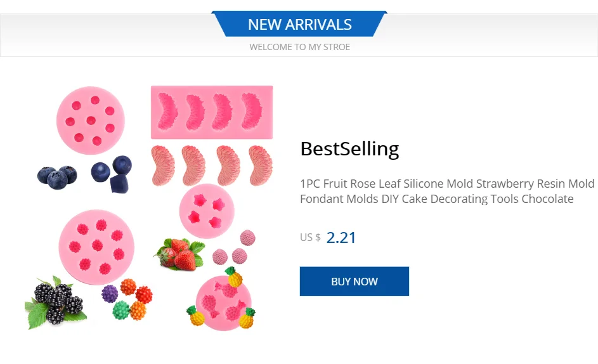Click the pink pineapple mold
This screenshot has width=598, height=364.
(x=223, y=302)
